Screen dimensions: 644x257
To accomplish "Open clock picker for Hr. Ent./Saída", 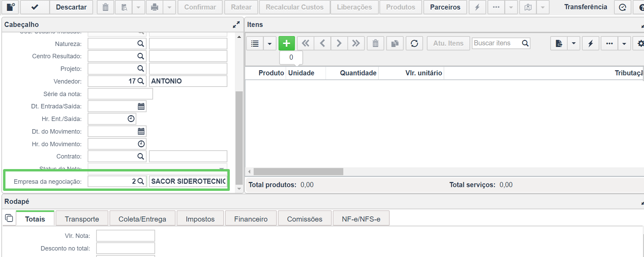I will pos(131,119).
